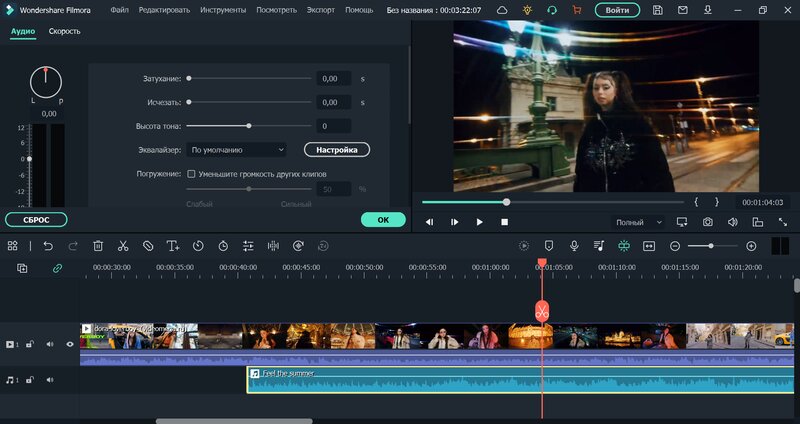Click the pan balance knob

[46, 82]
